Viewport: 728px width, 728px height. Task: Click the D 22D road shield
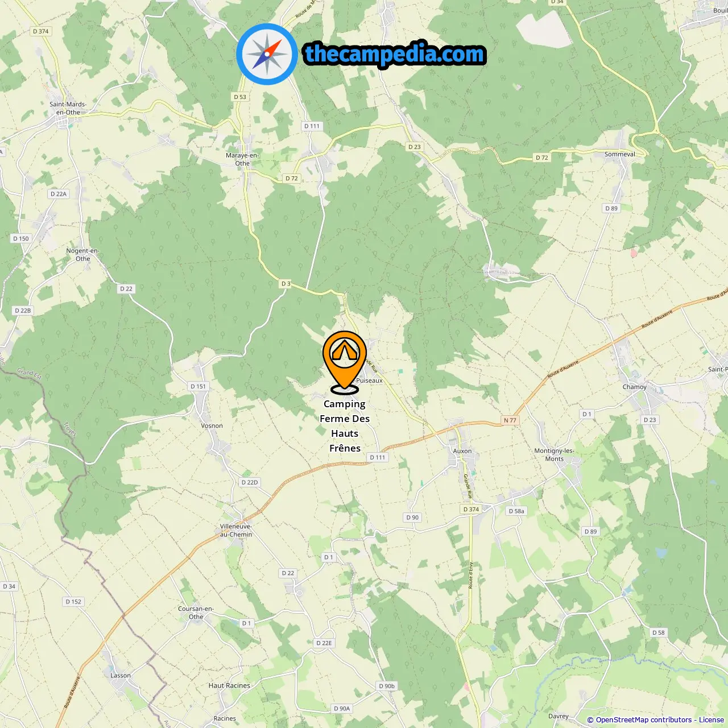[250, 482]
